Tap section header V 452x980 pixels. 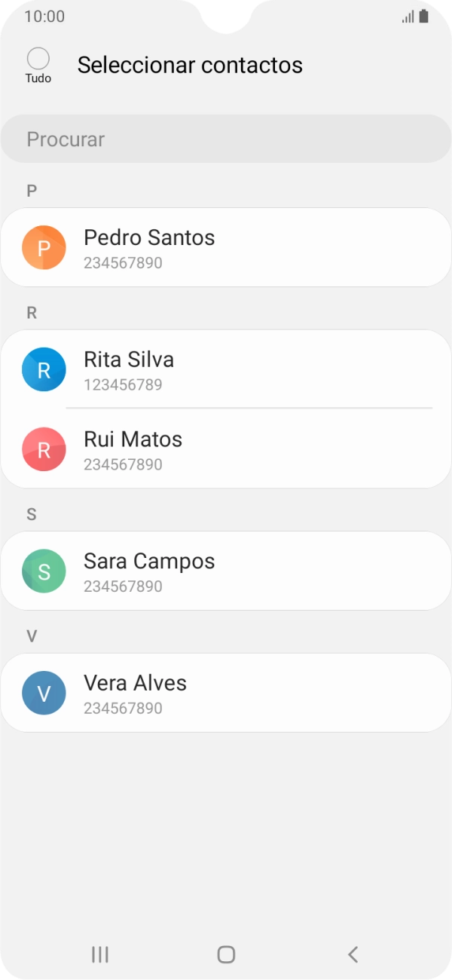tap(31, 636)
